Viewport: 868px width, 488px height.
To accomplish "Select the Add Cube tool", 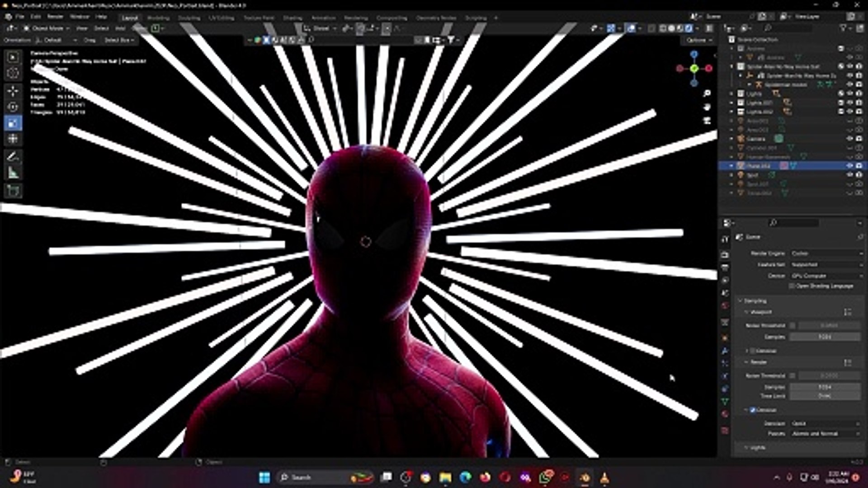I will pos(13,191).
